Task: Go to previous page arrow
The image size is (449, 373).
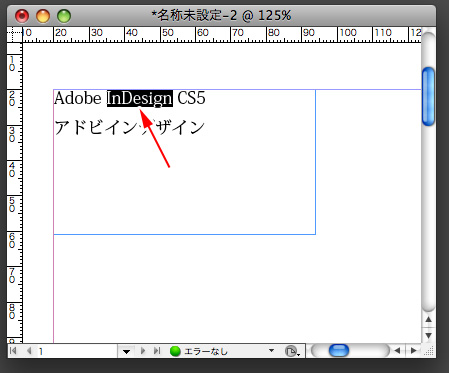Action: [29, 351]
